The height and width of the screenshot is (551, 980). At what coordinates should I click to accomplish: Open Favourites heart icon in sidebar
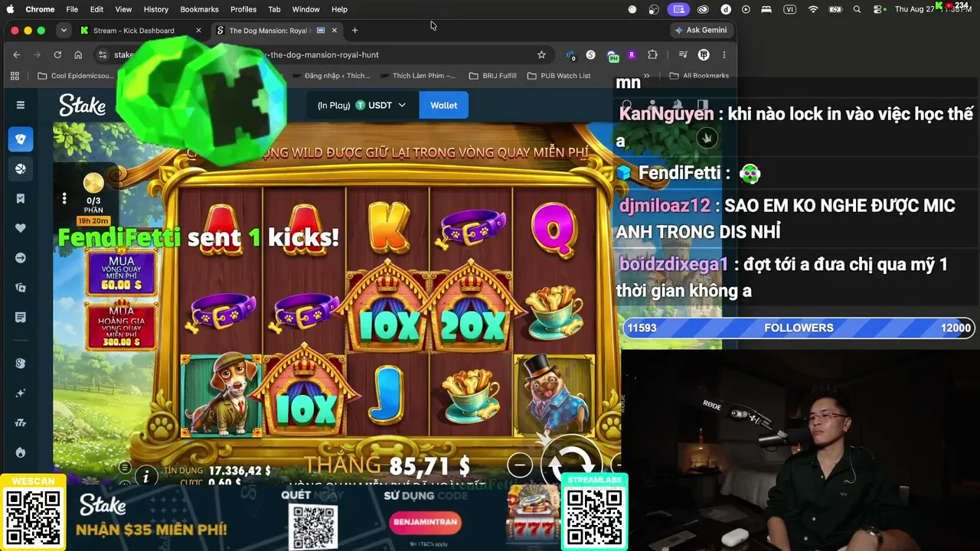click(x=21, y=228)
